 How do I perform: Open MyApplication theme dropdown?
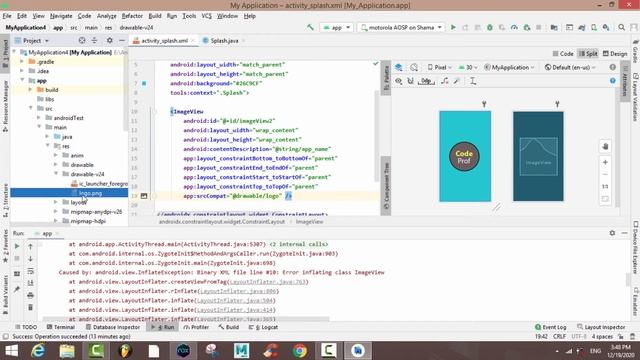point(509,67)
